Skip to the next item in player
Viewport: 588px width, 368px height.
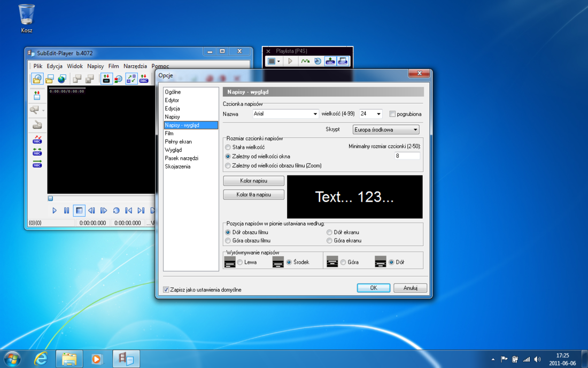[x=141, y=210]
